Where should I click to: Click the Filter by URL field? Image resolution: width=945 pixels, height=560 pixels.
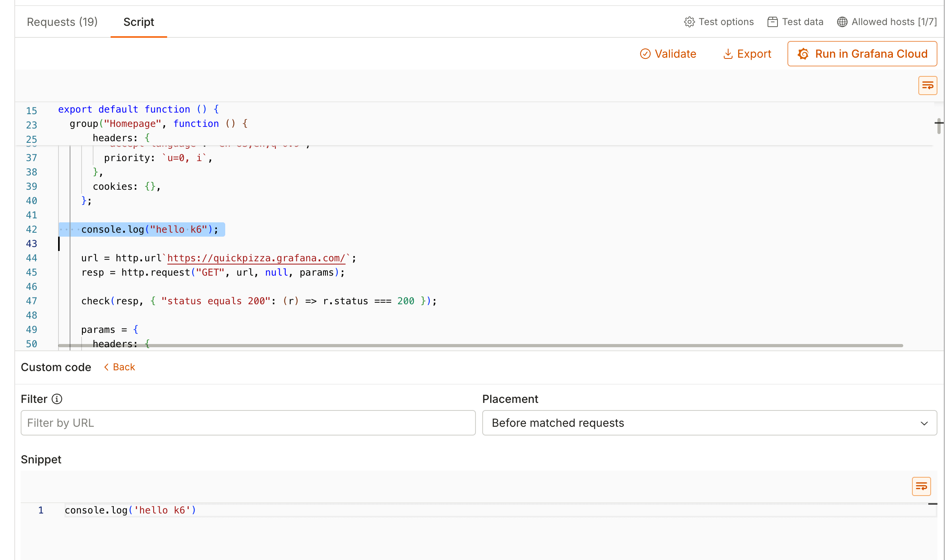point(248,423)
